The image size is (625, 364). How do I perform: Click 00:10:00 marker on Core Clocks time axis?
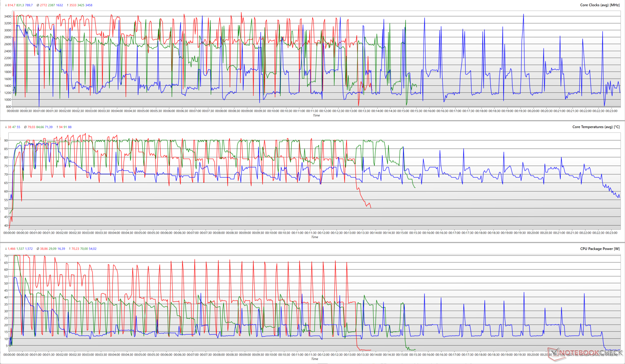coord(273,111)
